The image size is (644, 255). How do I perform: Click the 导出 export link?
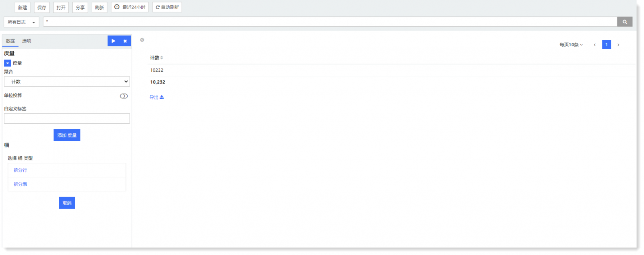pos(157,97)
